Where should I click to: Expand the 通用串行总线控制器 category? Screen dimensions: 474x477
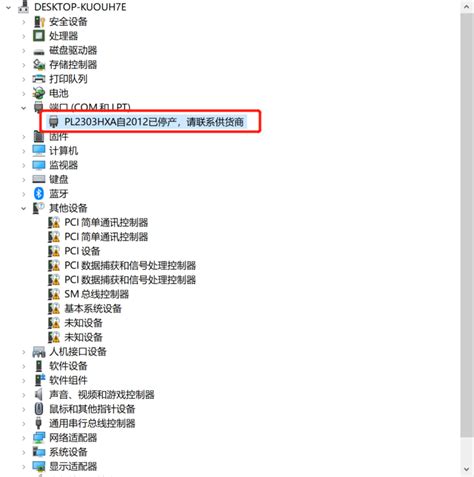point(23,423)
